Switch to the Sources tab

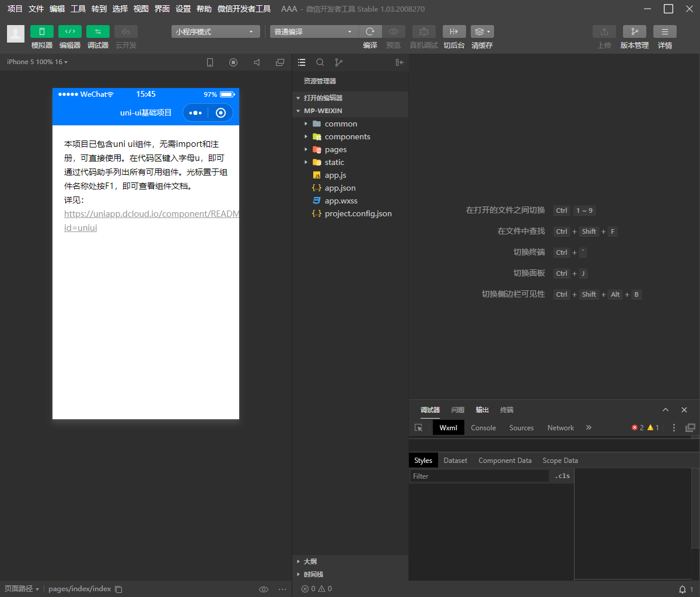point(521,427)
